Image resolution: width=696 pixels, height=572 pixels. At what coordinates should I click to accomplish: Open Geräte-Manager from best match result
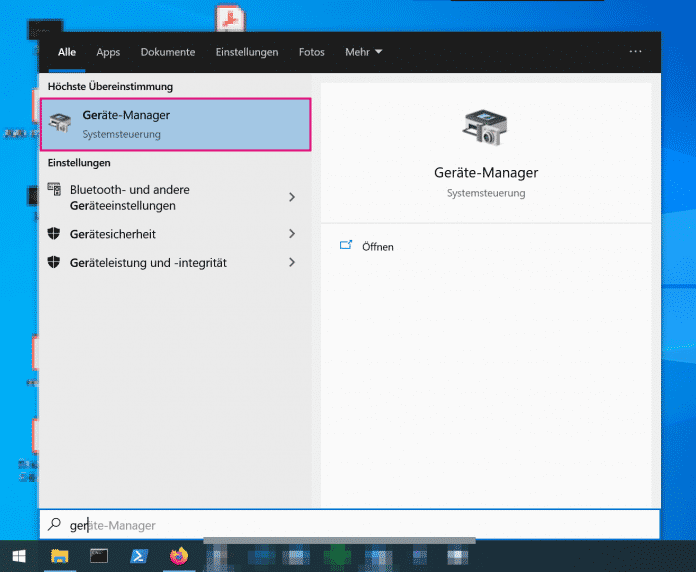[175, 124]
